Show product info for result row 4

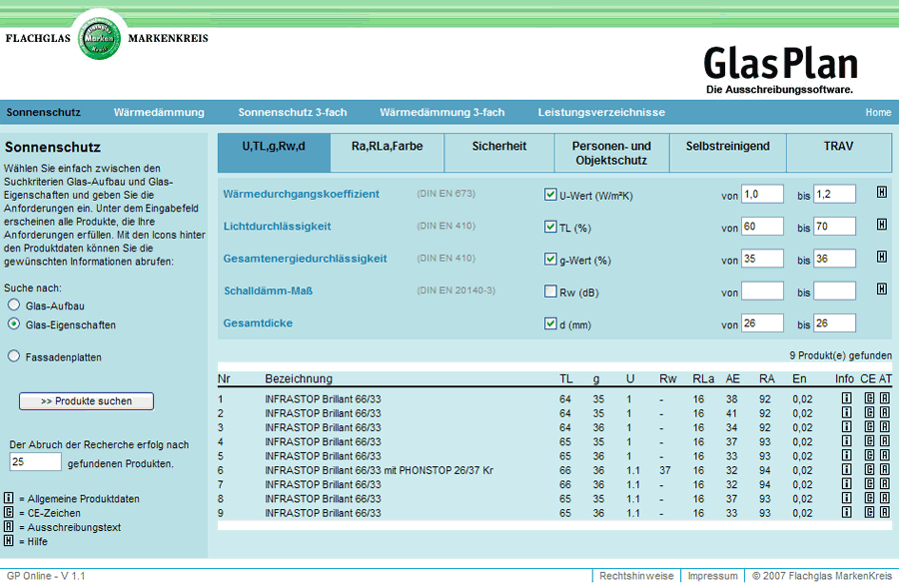(846, 441)
